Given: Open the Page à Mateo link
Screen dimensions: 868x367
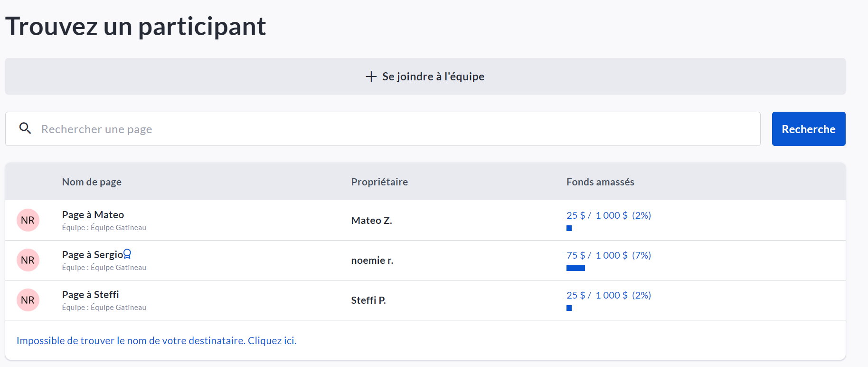Looking at the screenshot, I should (x=93, y=215).
